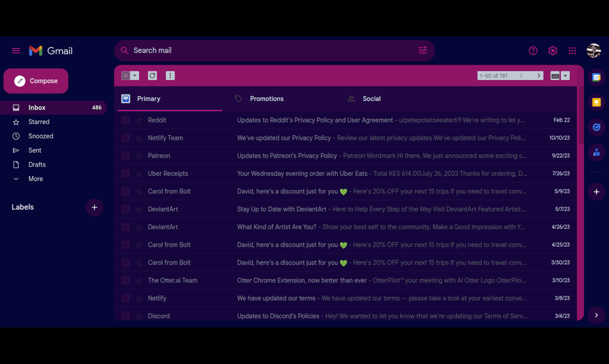Go to the next page of emails

[x=539, y=76]
